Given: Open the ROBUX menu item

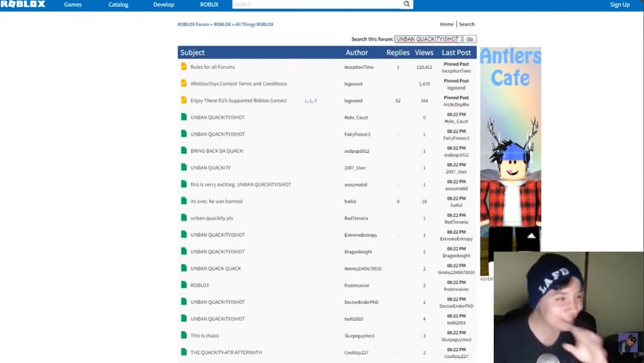Looking at the screenshot, I should 209,5.
